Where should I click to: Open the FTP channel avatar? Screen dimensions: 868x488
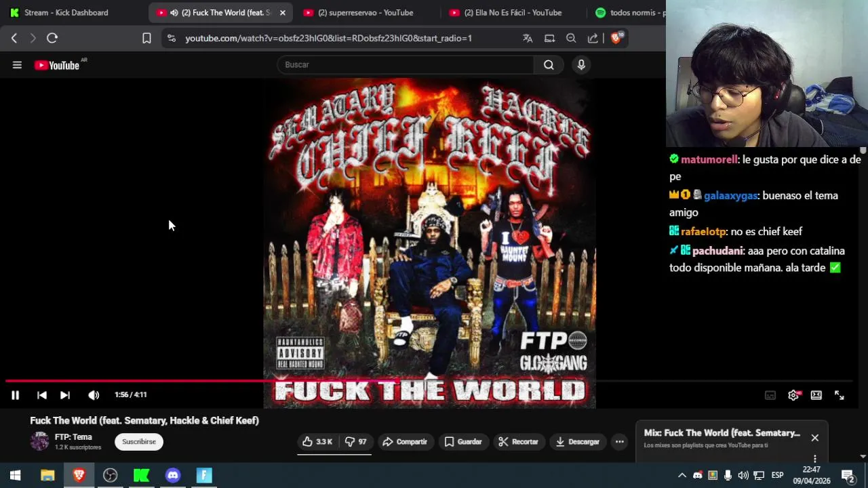(x=39, y=441)
